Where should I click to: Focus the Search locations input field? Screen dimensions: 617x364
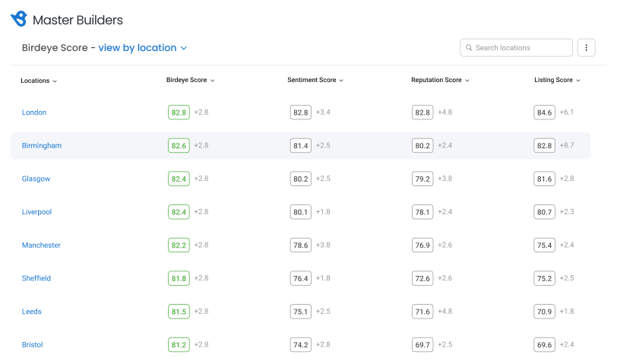coord(516,48)
